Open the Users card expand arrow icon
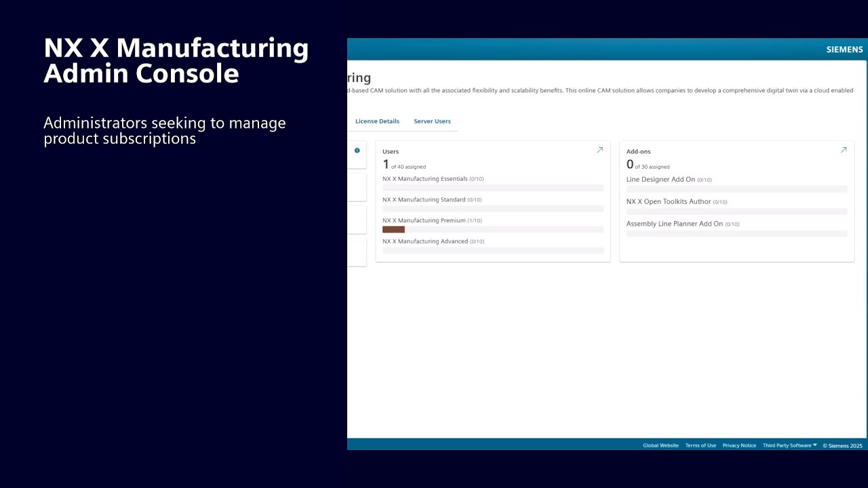 tap(599, 150)
